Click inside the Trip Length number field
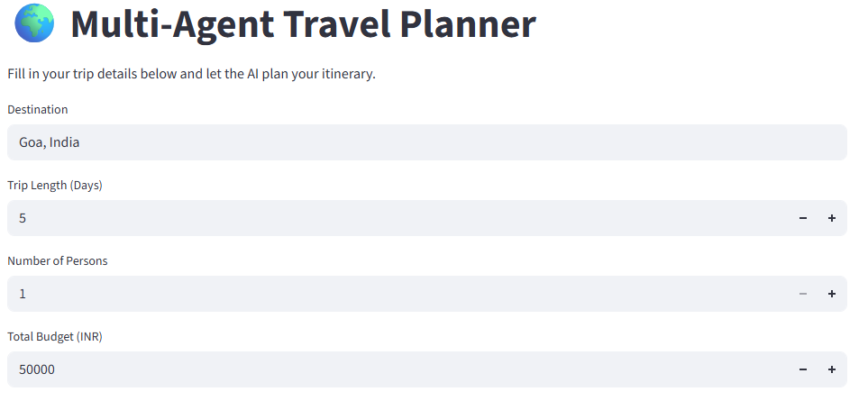The width and height of the screenshot is (868, 419). [397, 218]
